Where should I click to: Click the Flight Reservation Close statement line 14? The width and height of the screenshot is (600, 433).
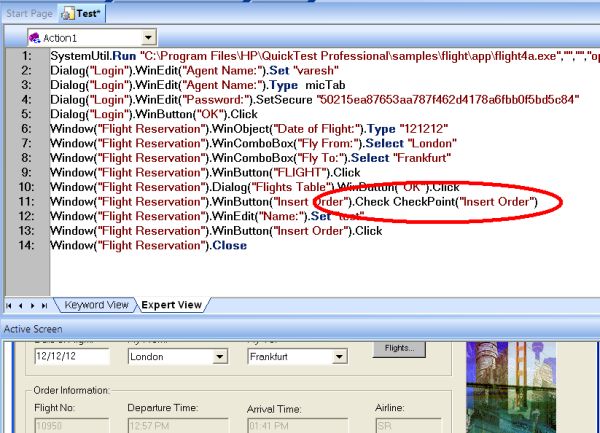[x=148, y=245]
